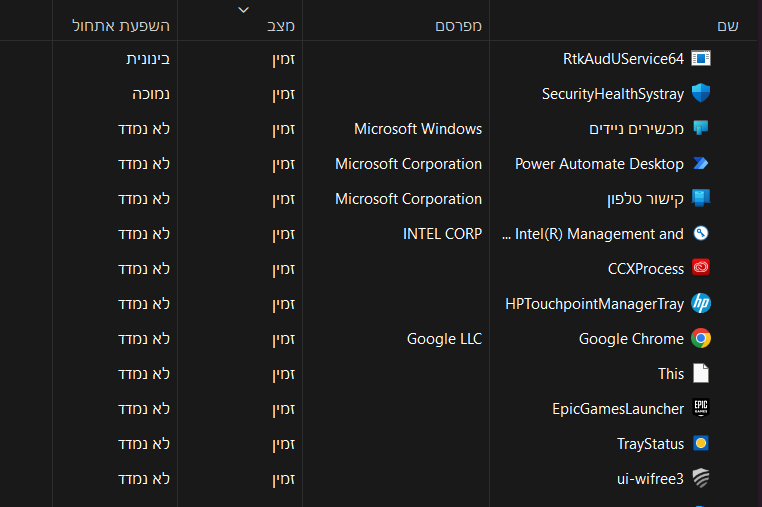Click the ui-wifree3 shield icon

tap(701, 479)
